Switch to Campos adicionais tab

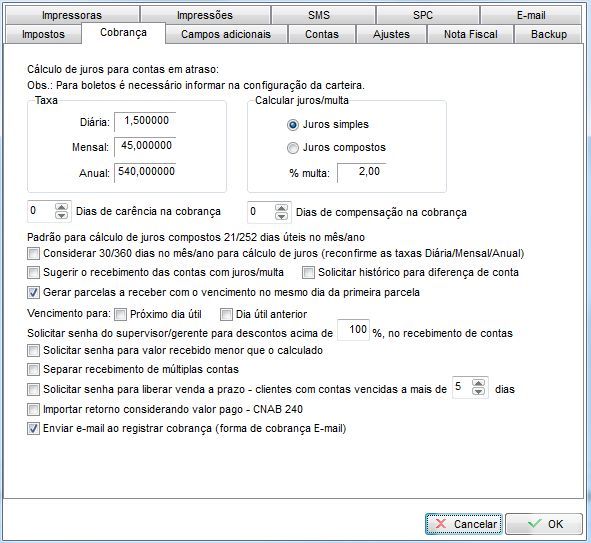pos(226,34)
